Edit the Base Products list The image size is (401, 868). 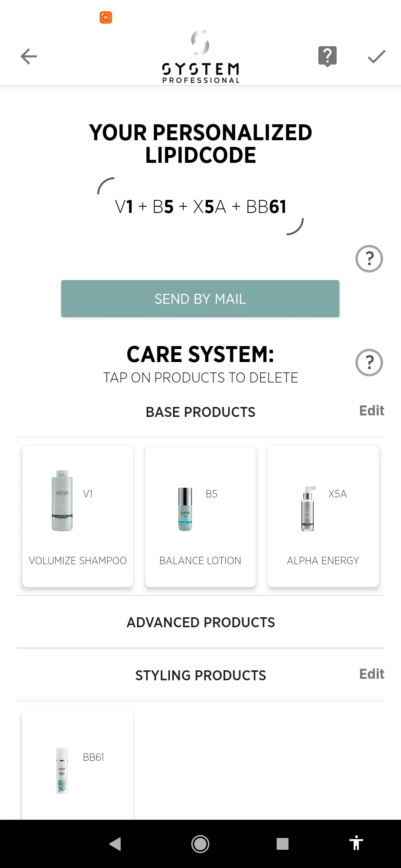[x=372, y=411]
